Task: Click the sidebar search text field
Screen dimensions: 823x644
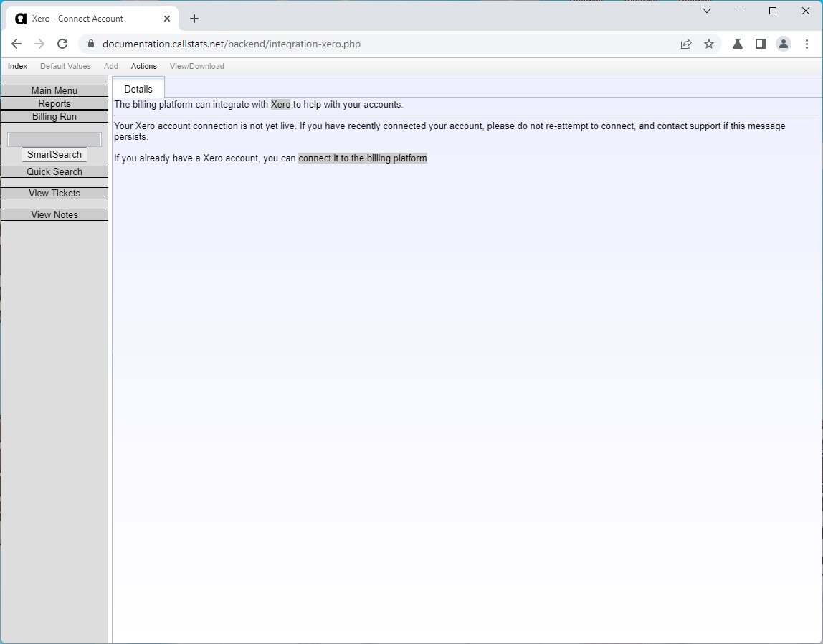Action: [x=54, y=139]
